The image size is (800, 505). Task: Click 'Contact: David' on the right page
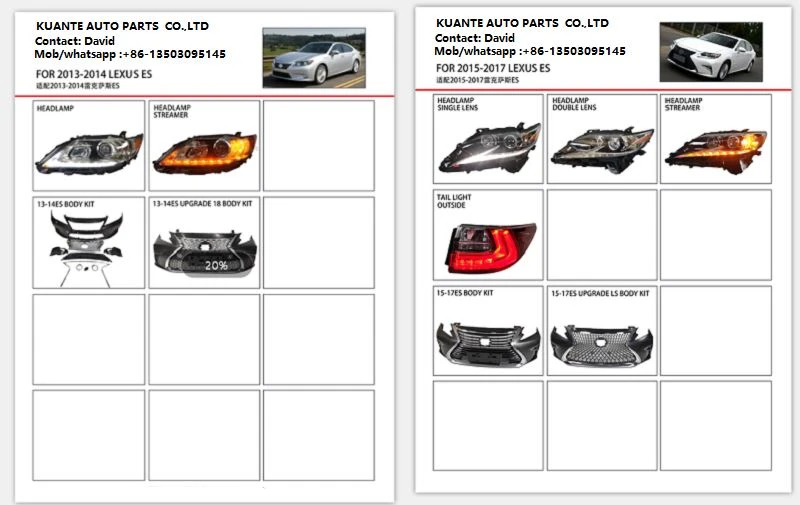coord(474,38)
